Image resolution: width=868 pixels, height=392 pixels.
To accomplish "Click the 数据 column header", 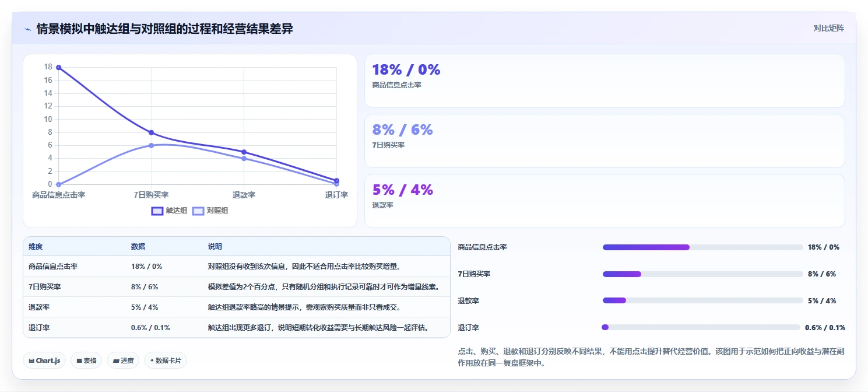I will coord(138,247).
